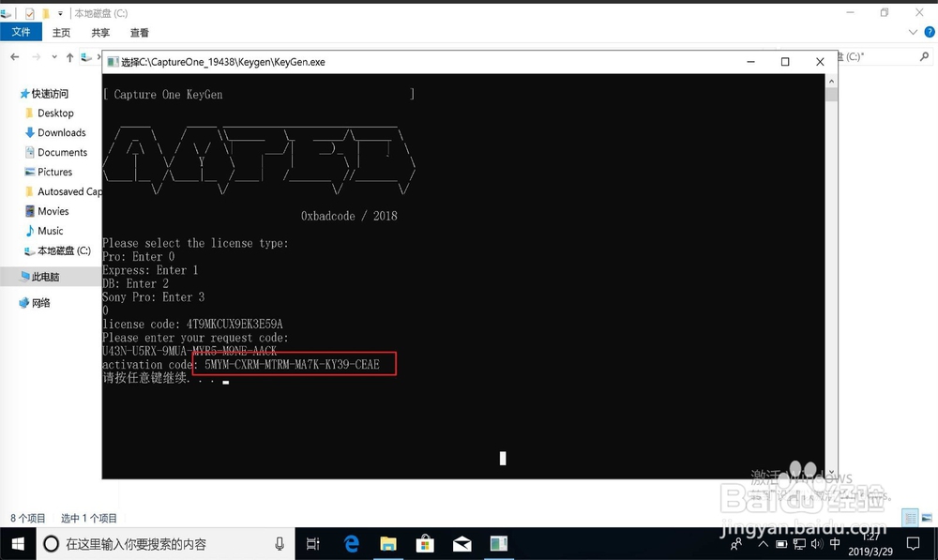Click the Explorer search magnifier icon

pos(924,57)
